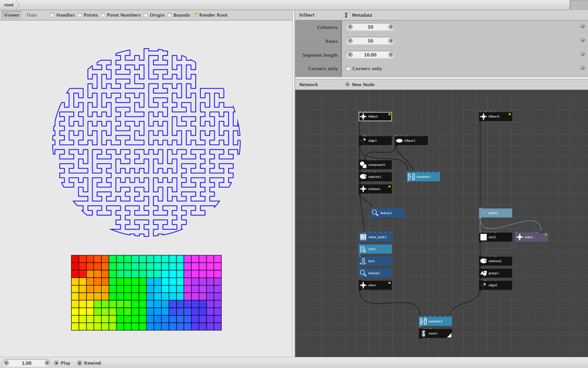Click the ellipse1 node icon

pyautogui.click(x=399, y=141)
